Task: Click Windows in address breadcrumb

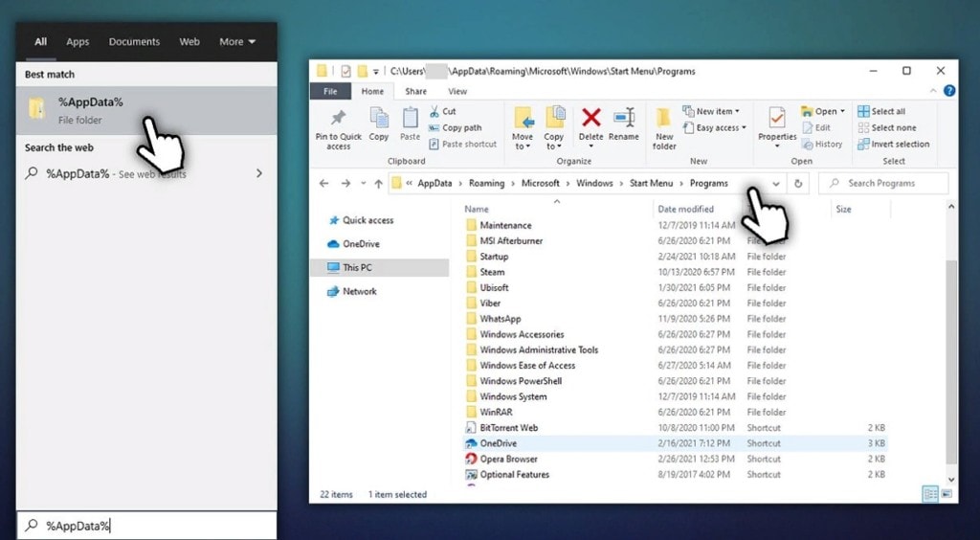Action: [594, 183]
